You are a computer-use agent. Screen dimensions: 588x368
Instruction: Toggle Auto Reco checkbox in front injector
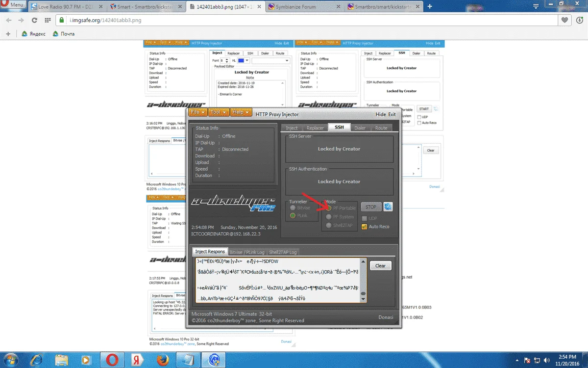(364, 227)
